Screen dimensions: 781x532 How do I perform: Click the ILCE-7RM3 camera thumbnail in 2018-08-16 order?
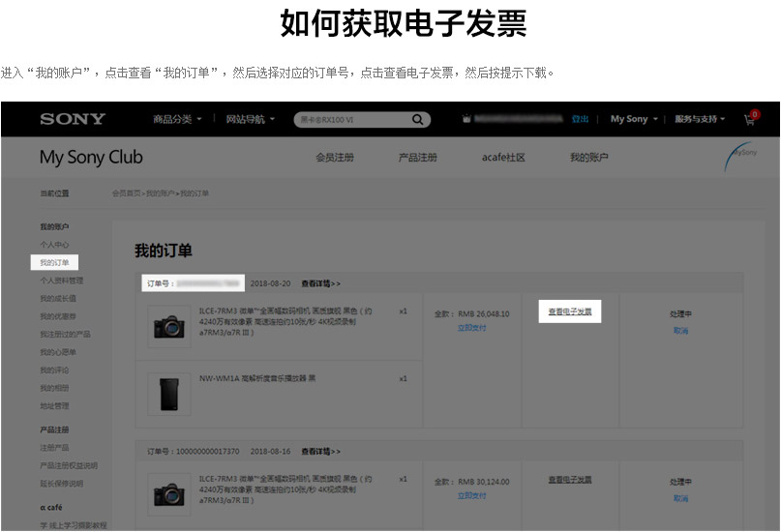pos(169,494)
